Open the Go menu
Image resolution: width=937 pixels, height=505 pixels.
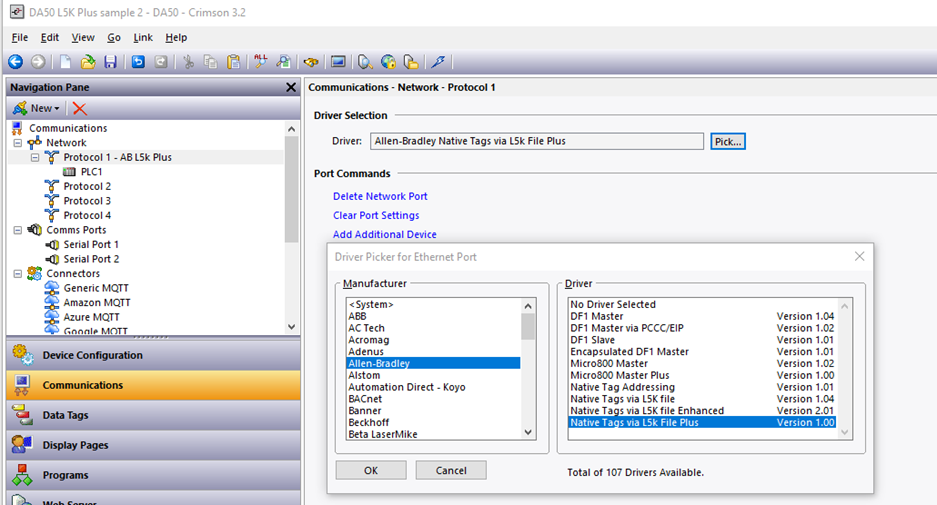click(114, 37)
